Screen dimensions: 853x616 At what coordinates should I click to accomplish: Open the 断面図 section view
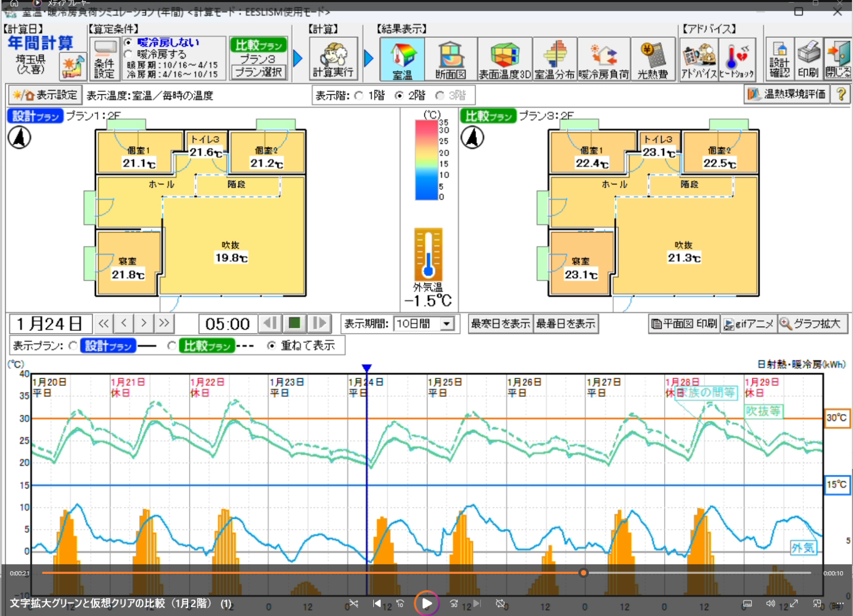coord(450,59)
